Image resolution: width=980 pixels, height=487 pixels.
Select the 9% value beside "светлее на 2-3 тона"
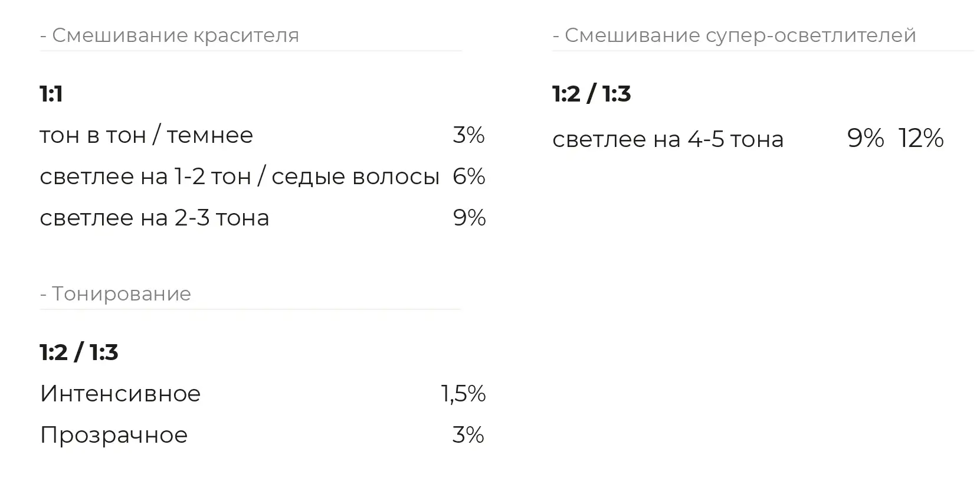click(x=469, y=218)
